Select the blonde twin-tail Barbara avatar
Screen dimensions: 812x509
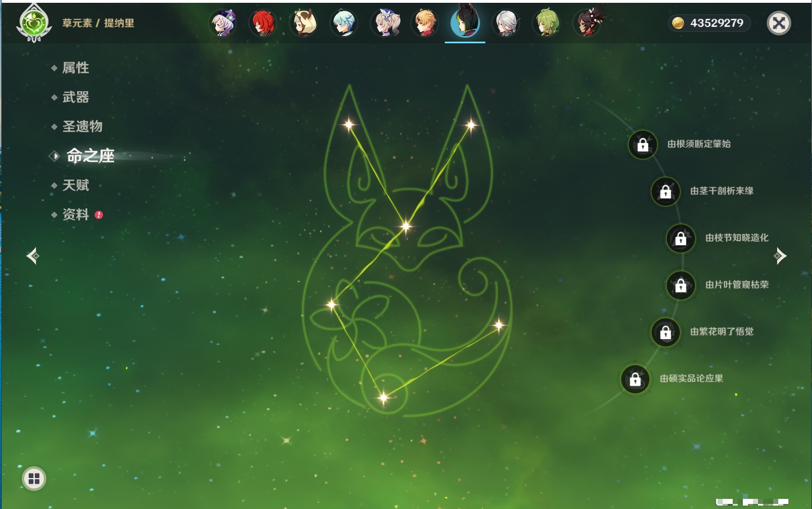pyautogui.click(x=385, y=24)
